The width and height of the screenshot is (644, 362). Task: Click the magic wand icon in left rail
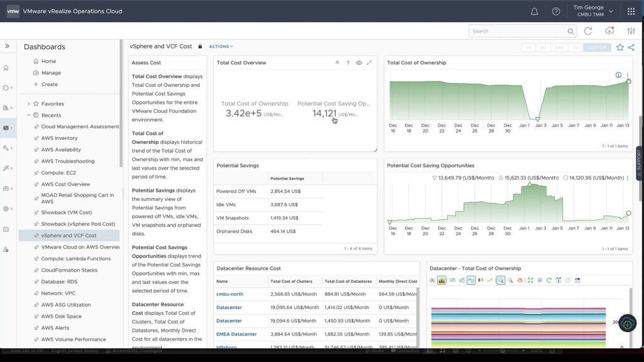pyautogui.click(x=6, y=168)
